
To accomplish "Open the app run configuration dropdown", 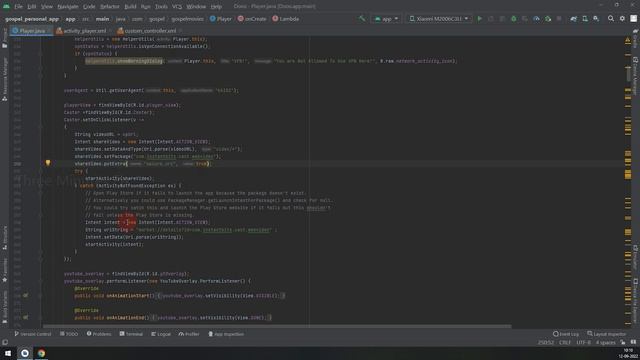I will pyautogui.click(x=386, y=19).
